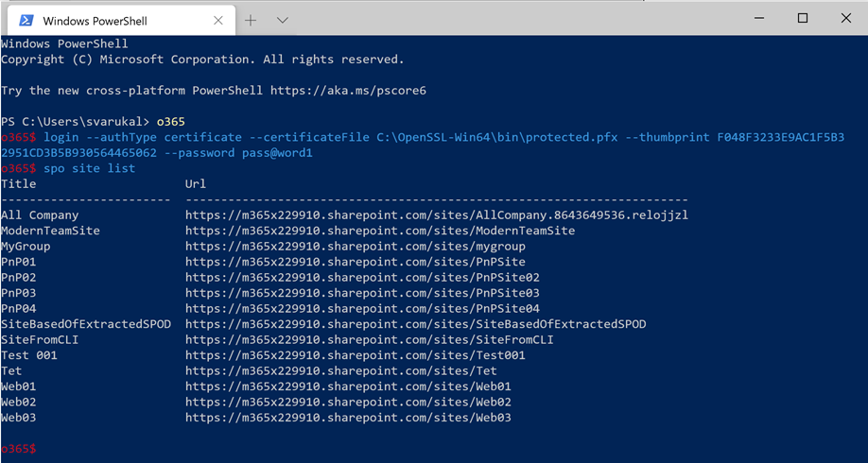Click the 'PnP03' title text
This screenshot has height=463, width=868.
[19, 293]
